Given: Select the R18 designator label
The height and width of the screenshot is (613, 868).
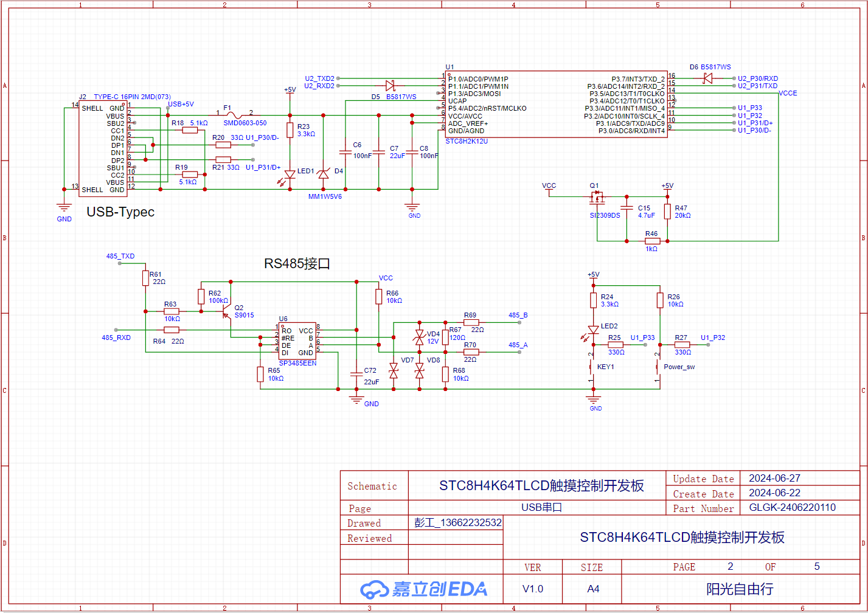Looking at the screenshot, I should pos(178,123).
